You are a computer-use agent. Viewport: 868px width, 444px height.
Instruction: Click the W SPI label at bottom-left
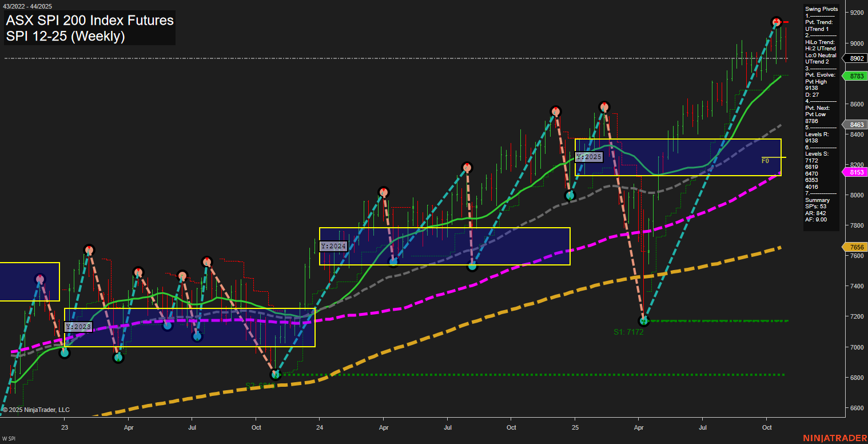9,439
